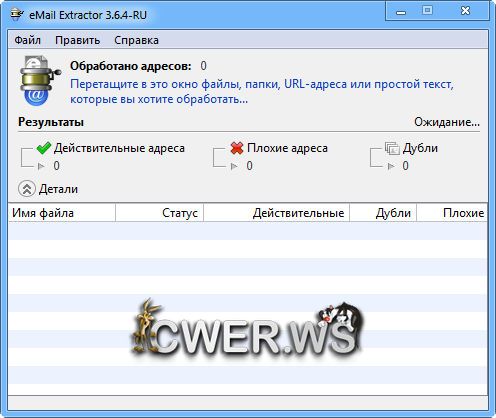Close the eMail Extractor window
The width and height of the screenshot is (496, 418).
(465, 11)
